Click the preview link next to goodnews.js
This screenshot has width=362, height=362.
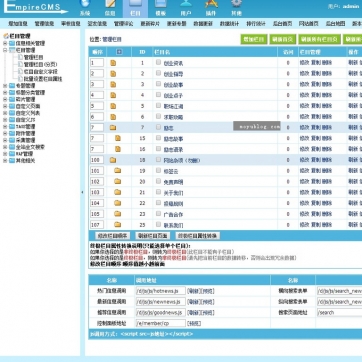(208, 313)
